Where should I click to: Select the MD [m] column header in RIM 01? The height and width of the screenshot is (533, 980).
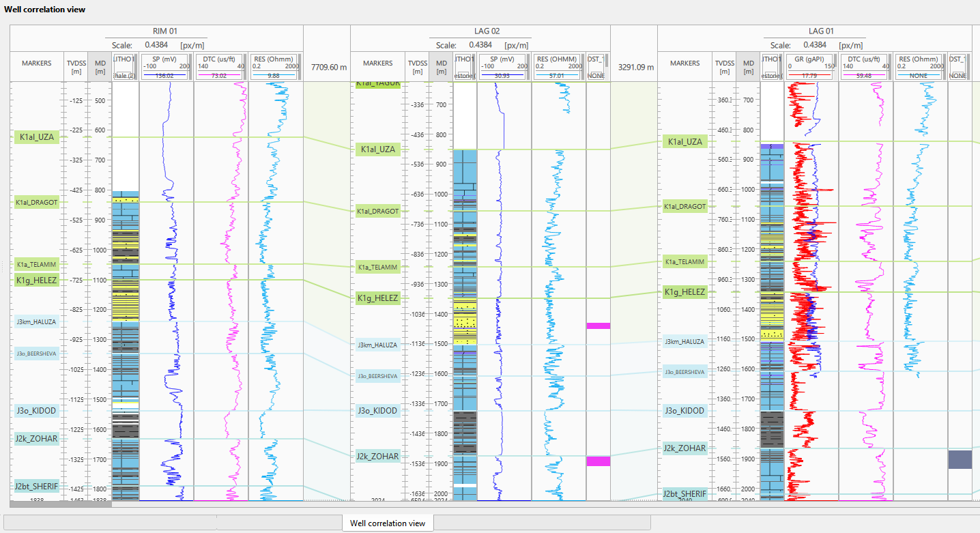100,64
